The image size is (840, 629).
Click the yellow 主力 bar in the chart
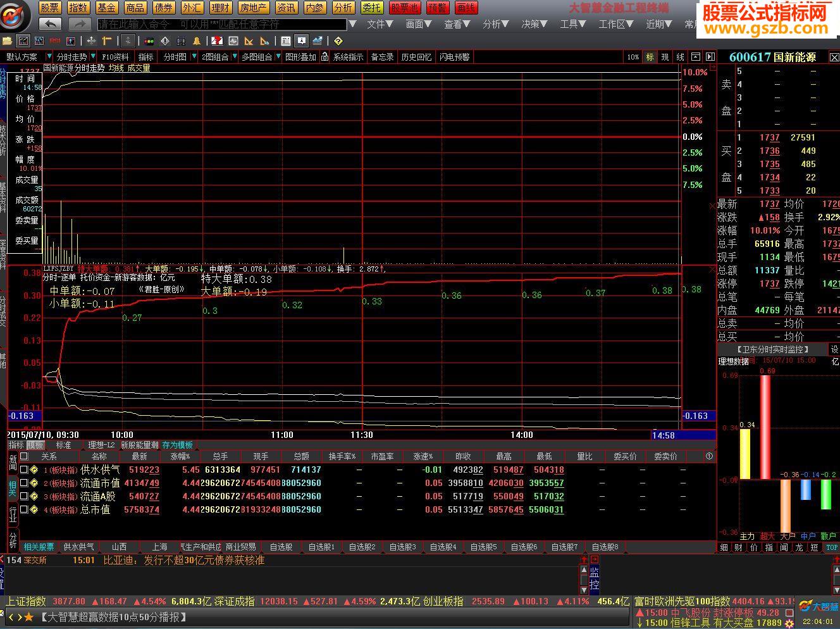tap(745, 454)
